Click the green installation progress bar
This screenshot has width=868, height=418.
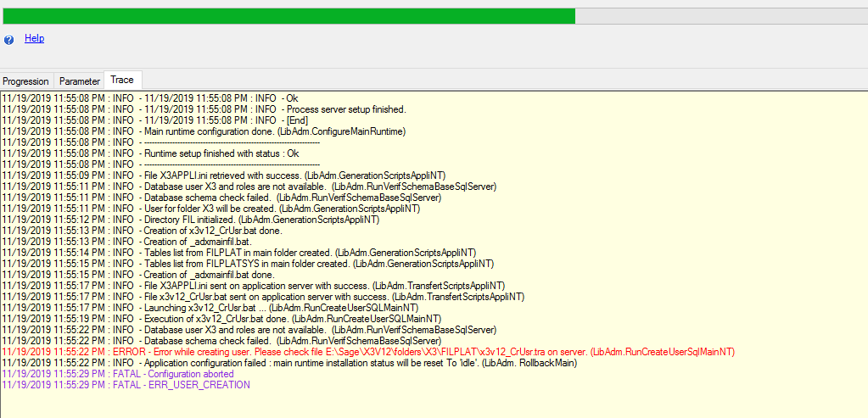[289, 16]
